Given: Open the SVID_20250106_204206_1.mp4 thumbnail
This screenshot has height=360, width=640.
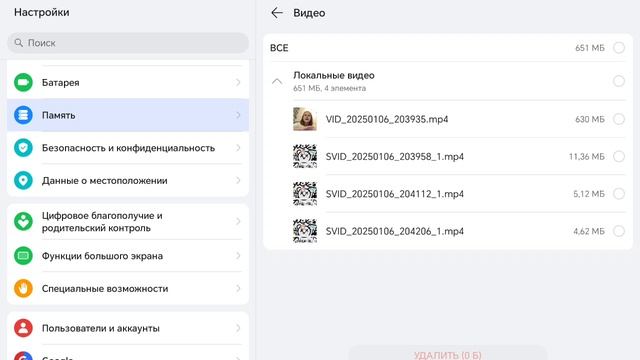Looking at the screenshot, I should point(304,231).
